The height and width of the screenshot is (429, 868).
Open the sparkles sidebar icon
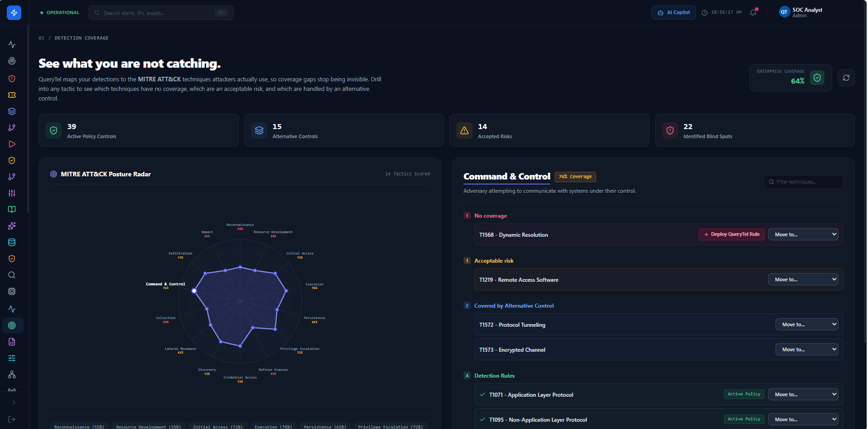12,226
